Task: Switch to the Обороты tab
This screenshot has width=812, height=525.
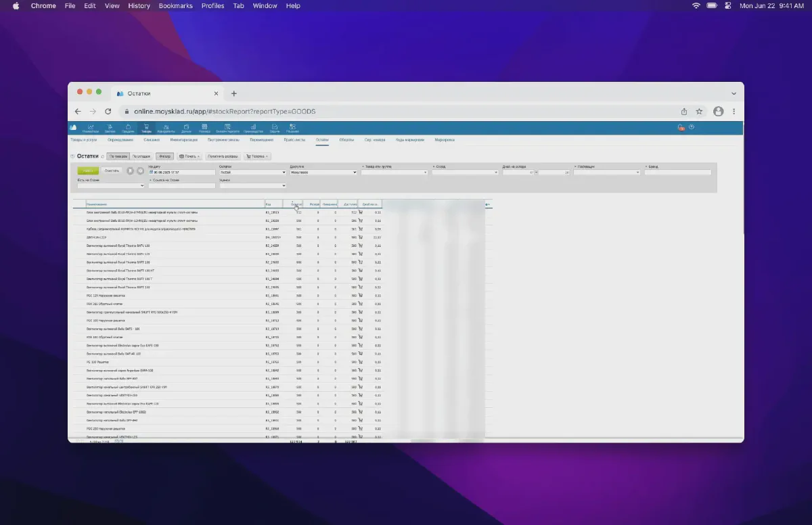Action: point(346,140)
